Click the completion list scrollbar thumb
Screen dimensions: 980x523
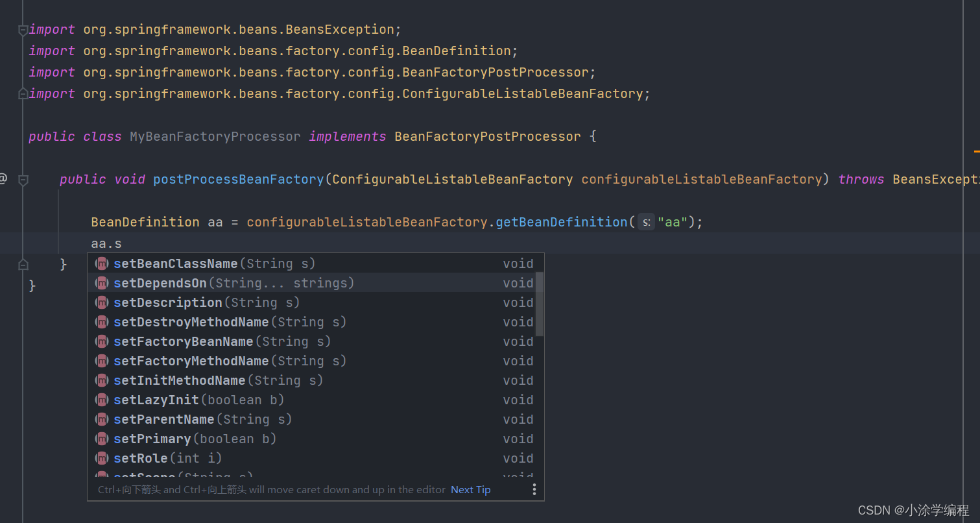coord(540,304)
